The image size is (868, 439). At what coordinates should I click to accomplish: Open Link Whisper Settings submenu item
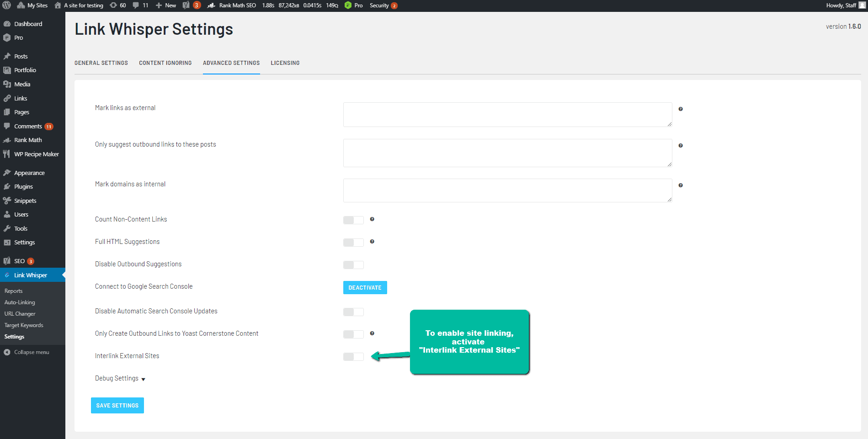[14, 337]
